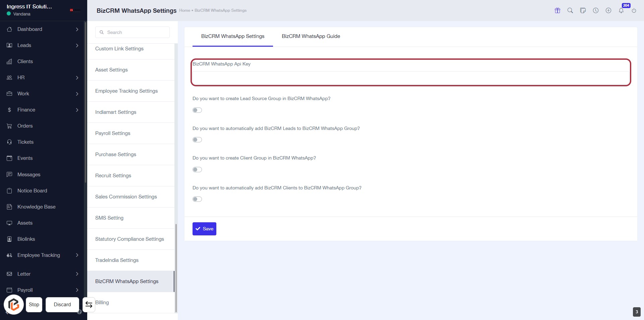Click the BizCRM WhatsApp Api Key field

click(x=411, y=78)
